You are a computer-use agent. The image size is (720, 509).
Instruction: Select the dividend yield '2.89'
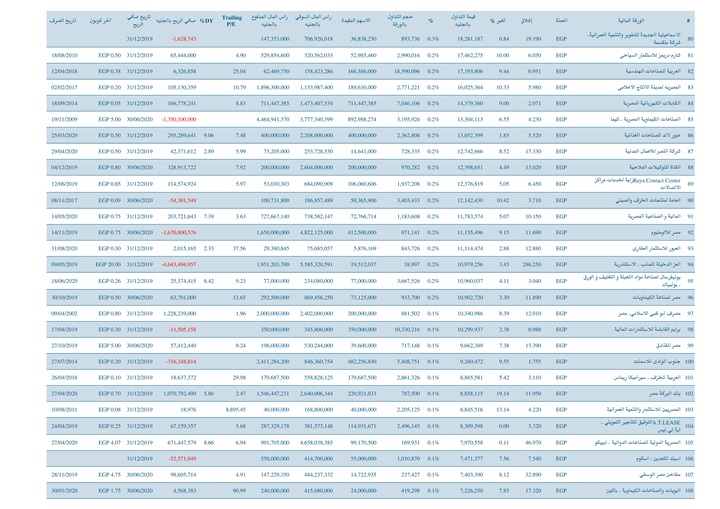tap(209, 151)
